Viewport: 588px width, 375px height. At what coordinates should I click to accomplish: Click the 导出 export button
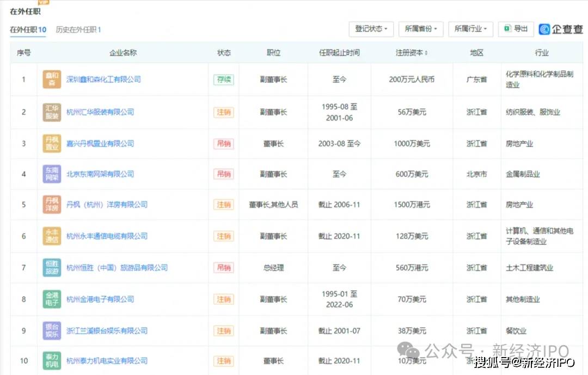tap(516, 29)
